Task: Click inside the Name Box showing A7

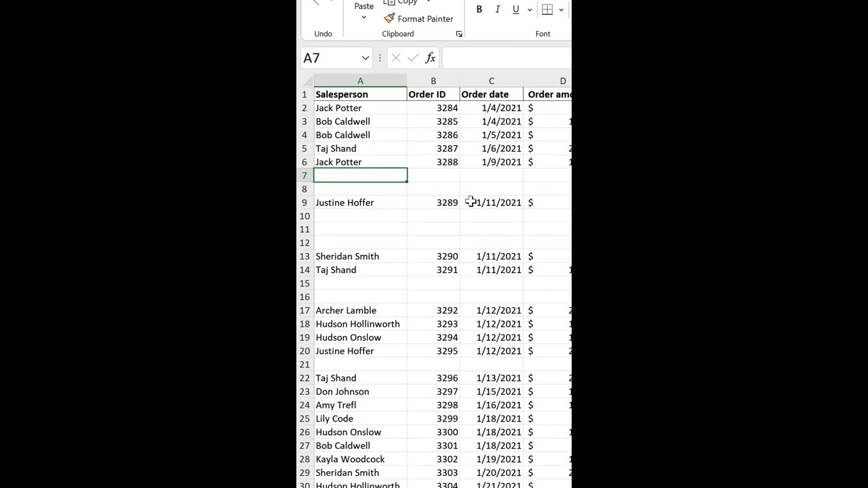Action: point(330,58)
